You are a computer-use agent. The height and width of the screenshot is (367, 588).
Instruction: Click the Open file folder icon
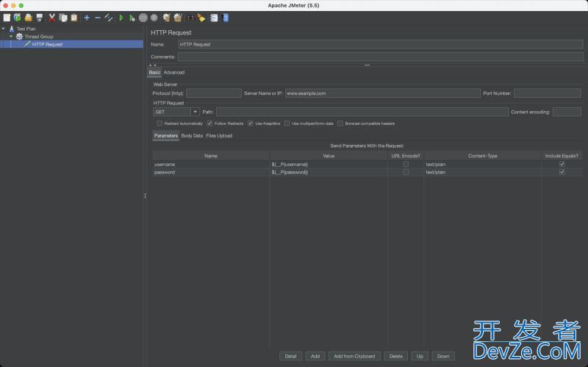click(28, 18)
